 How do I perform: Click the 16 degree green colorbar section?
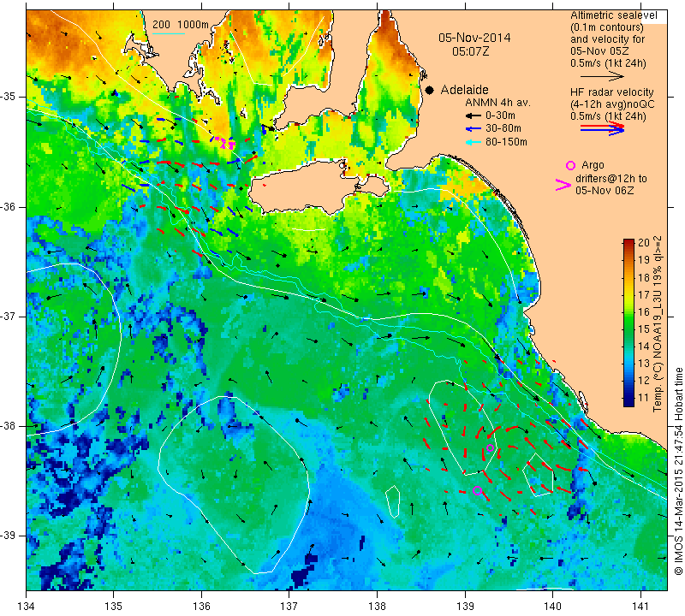click(x=628, y=311)
